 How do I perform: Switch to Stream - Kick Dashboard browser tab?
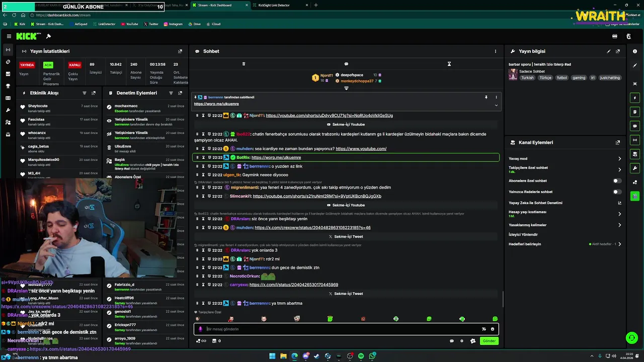[220, 5]
